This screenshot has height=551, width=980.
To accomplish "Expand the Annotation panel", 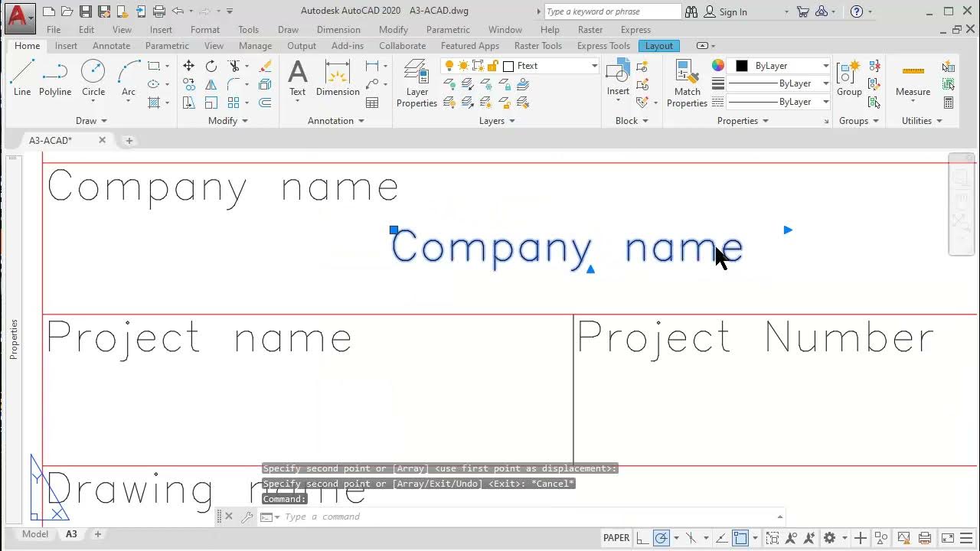I will pos(336,121).
